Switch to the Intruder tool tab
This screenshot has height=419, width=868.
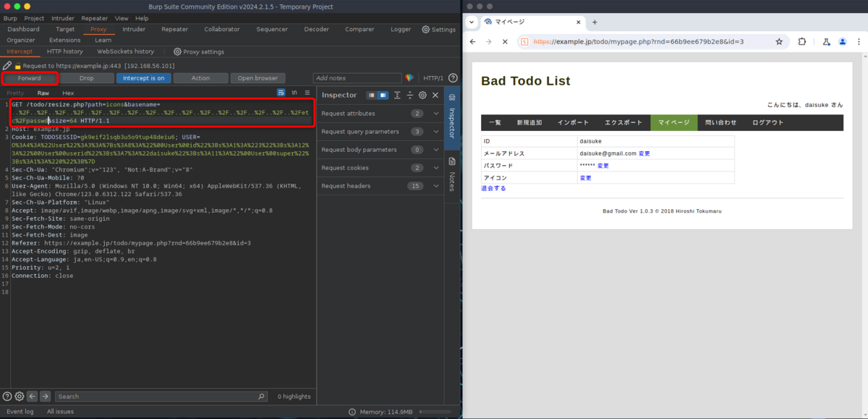click(134, 29)
